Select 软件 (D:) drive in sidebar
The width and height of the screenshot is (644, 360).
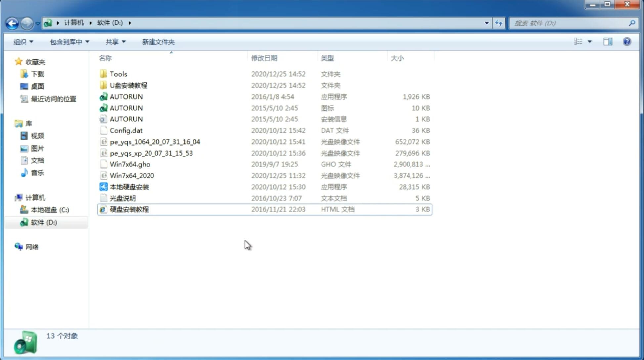pos(43,222)
